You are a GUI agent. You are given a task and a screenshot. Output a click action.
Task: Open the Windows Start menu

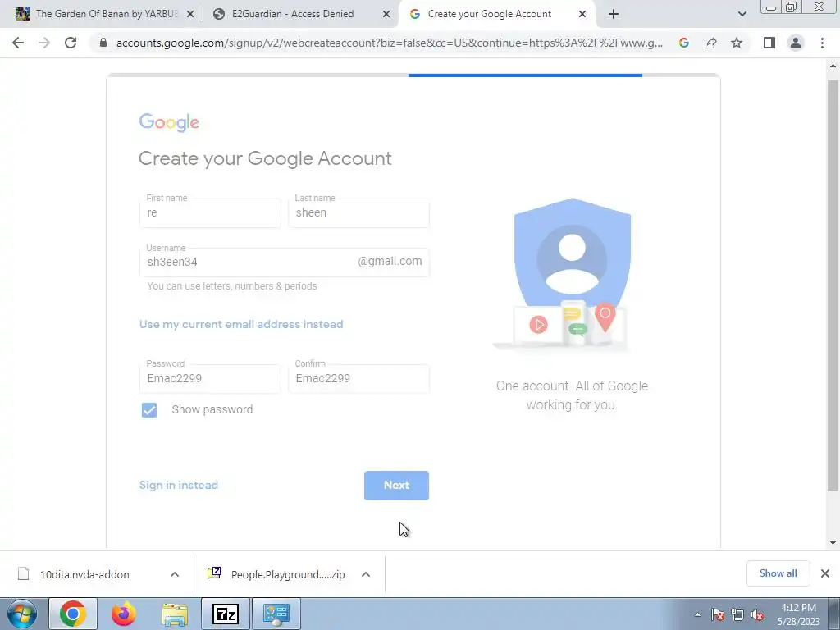(x=22, y=614)
